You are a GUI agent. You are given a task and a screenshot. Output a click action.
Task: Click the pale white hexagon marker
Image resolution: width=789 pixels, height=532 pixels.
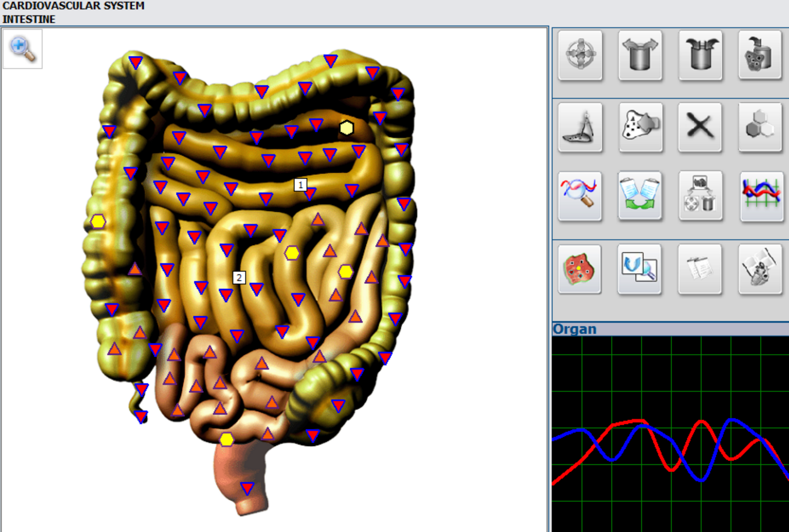346,128
